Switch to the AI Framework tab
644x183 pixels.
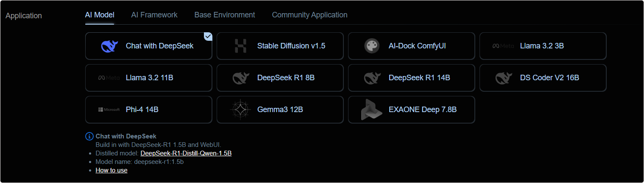click(x=154, y=15)
